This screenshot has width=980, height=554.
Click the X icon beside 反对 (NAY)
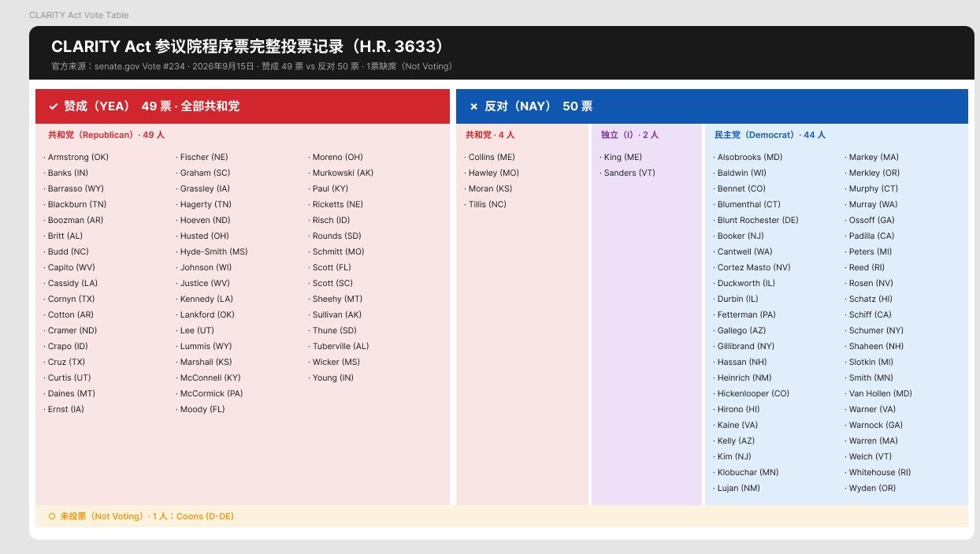tap(473, 106)
